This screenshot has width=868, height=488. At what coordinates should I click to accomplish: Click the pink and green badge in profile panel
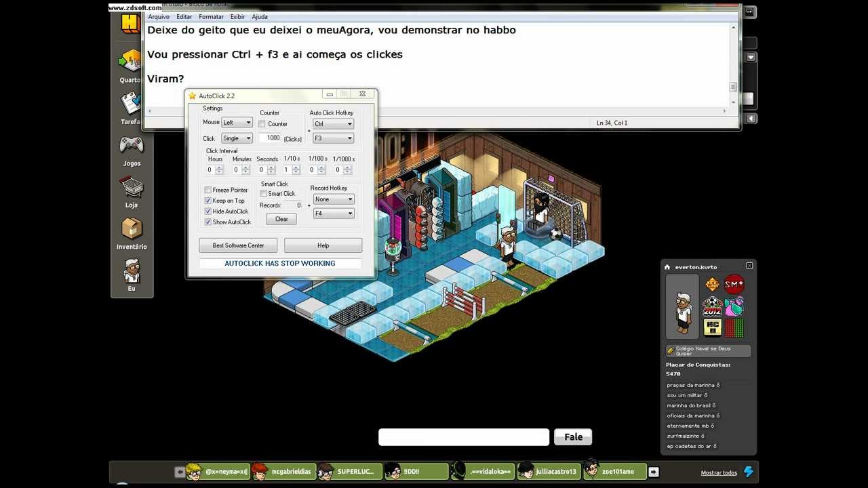tap(734, 307)
